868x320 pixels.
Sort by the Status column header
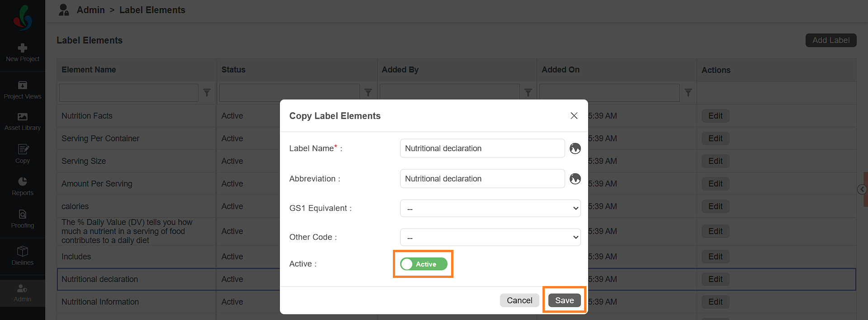click(233, 70)
